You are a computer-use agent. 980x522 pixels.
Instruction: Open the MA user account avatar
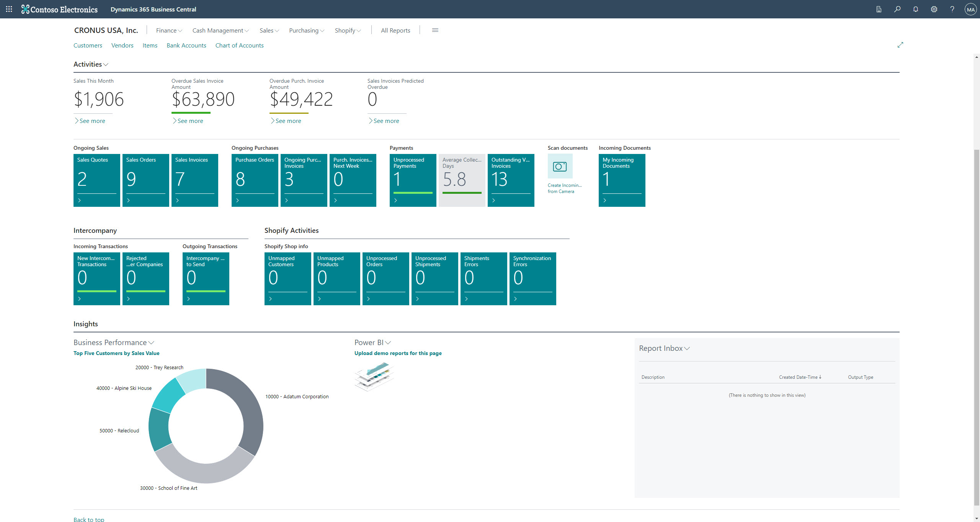(x=970, y=9)
